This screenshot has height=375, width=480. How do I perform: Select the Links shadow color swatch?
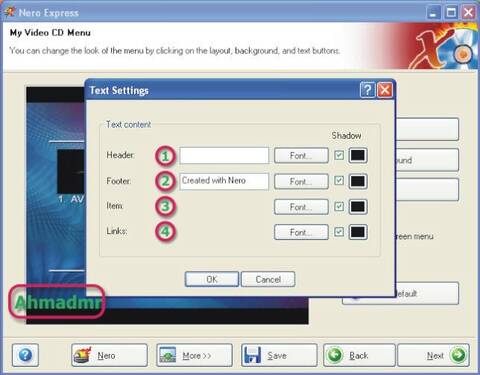tap(358, 232)
